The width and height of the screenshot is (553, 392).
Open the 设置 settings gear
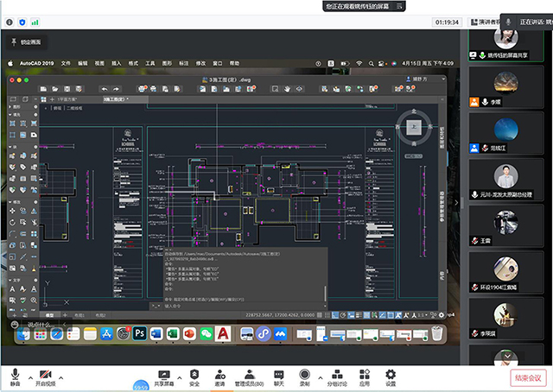click(x=391, y=373)
